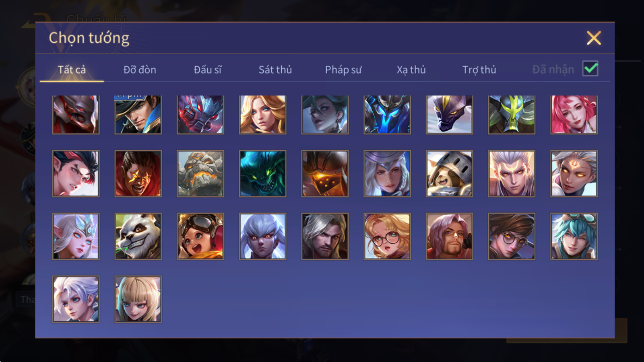Switch to the Sát thủ tab
The image size is (644, 362).
pos(275,70)
